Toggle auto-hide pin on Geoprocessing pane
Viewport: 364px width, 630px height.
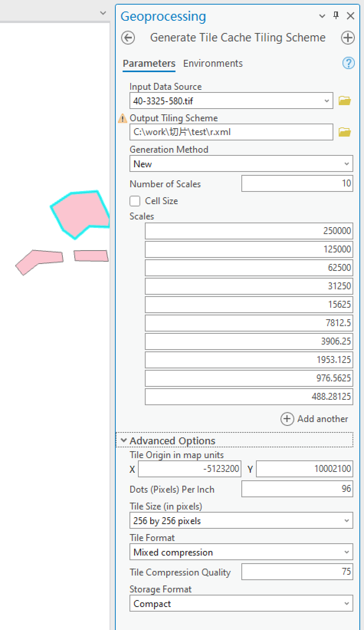tap(336, 16)
